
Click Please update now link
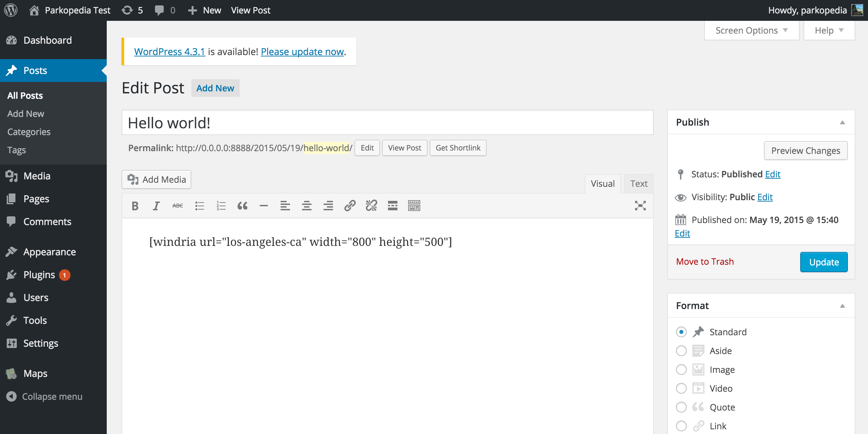[x=302, y=52]
